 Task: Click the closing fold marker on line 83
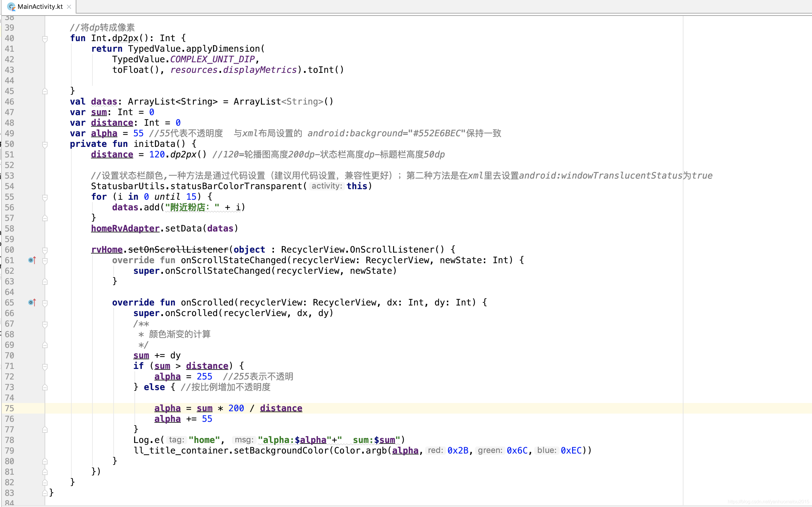[x=45, y=493]
